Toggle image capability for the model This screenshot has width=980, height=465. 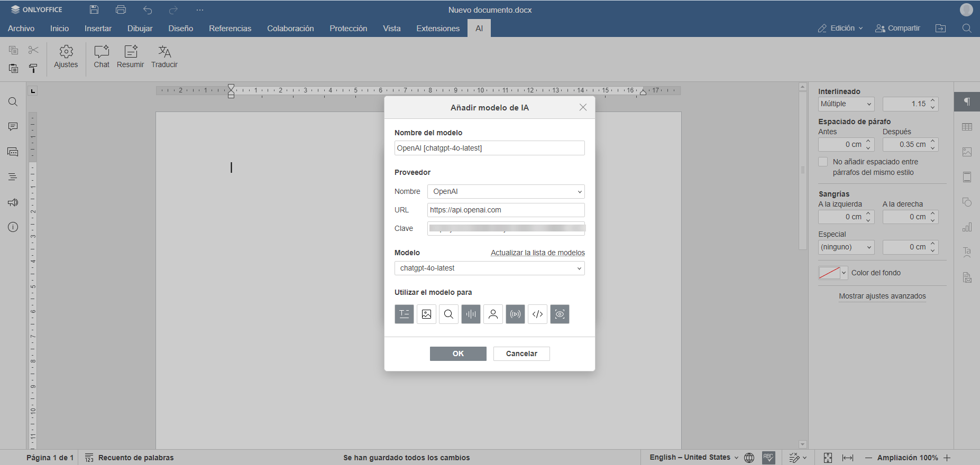point(426,314)
